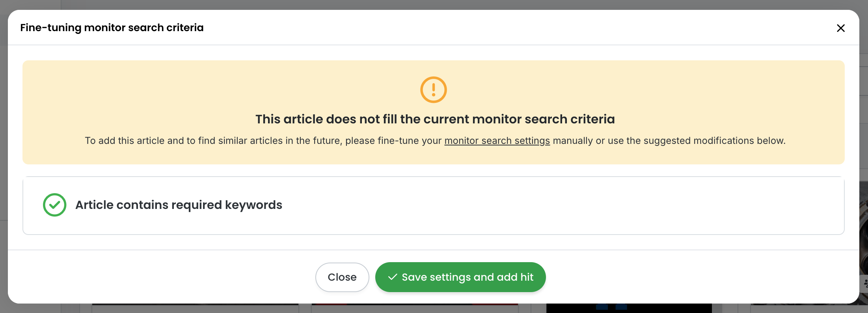The height and width of the screenshot is (313, 868).
Task: Click the red-edged thumbnail strip at bottom center
Action: click(x=415, y=304)
